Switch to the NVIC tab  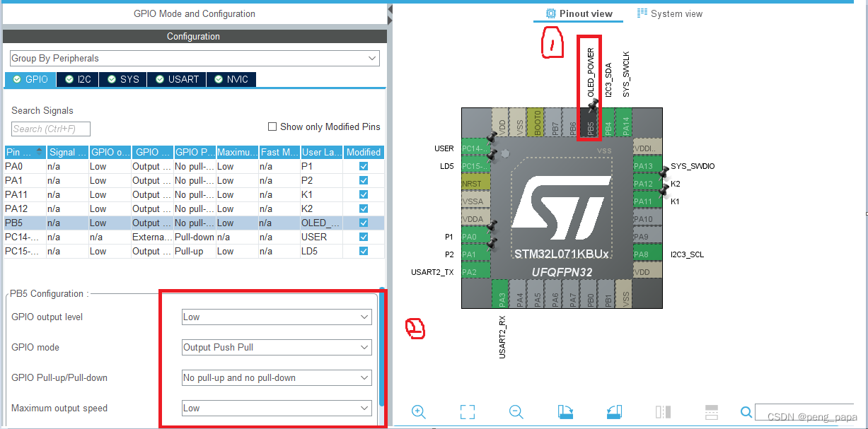pos(231,79)
